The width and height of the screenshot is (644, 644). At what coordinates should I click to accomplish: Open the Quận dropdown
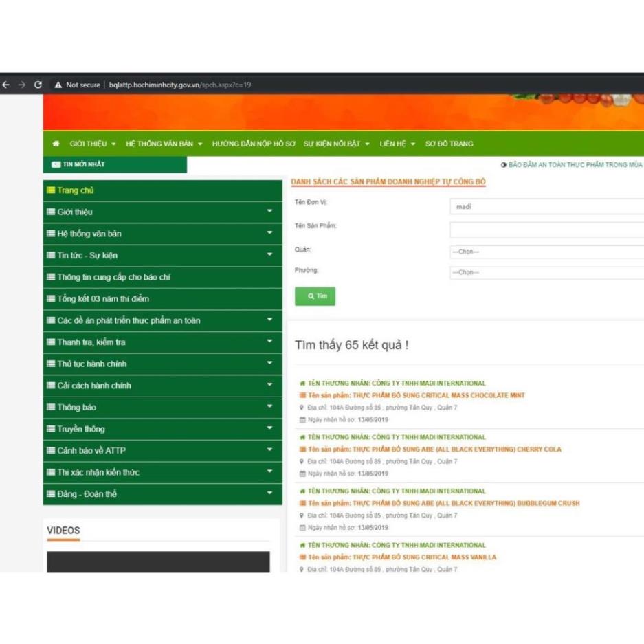[x=546, y=252]
